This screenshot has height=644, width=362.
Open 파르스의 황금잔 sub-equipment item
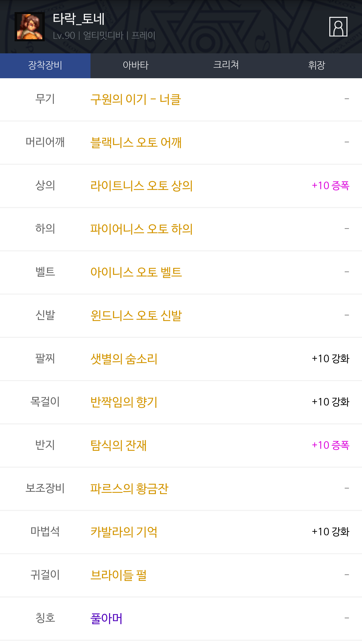[x=129, y=489]
